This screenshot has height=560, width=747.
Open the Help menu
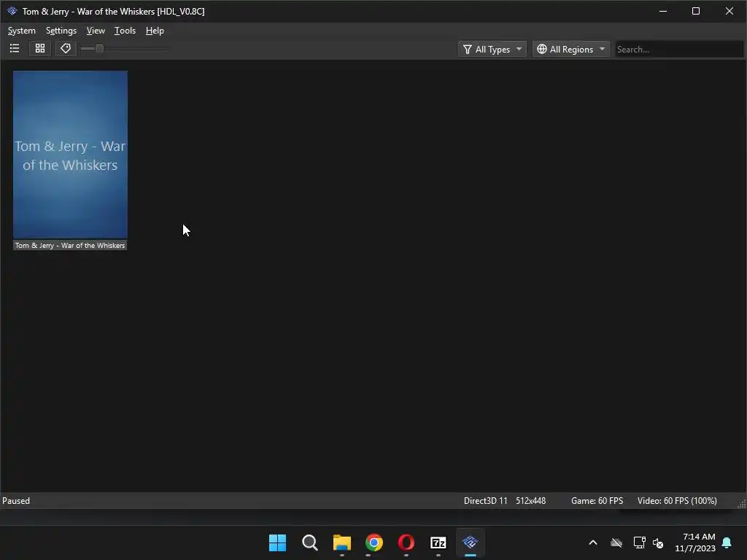155,31
